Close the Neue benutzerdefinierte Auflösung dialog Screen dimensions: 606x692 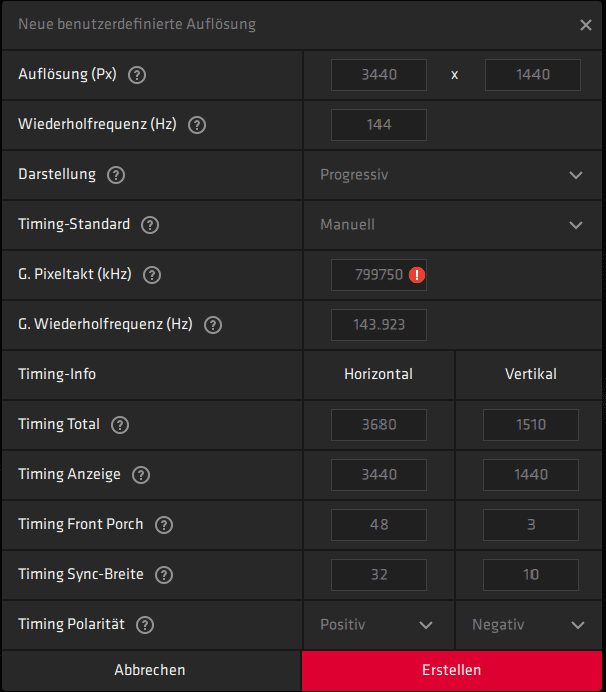(x=586, y=25)
